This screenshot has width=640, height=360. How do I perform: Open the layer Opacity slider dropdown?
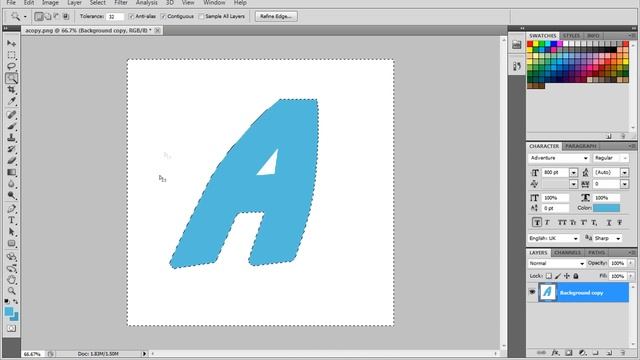631,263
